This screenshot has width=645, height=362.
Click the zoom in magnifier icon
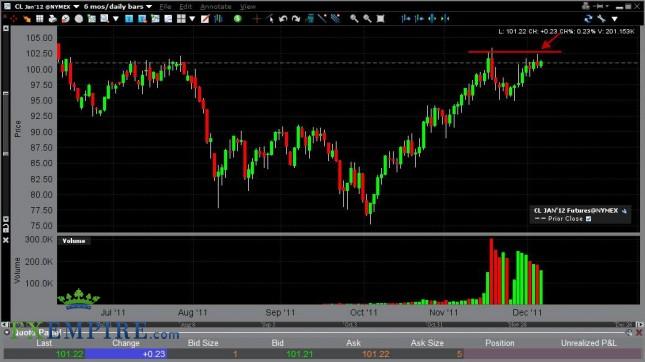(x=354, y=19)
